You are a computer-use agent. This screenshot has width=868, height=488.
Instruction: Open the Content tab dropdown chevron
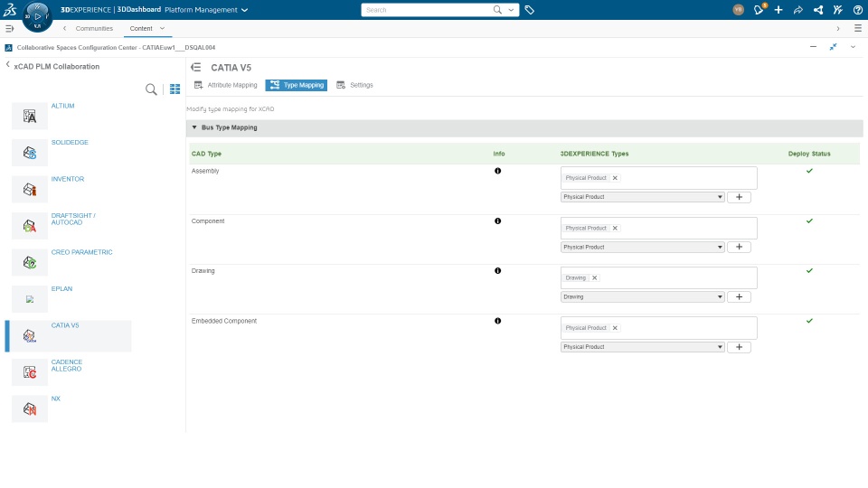click(162, 28)
